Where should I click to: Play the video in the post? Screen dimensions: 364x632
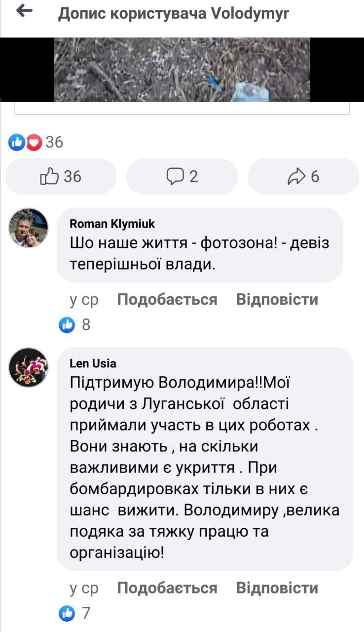[x=182, y=69]
